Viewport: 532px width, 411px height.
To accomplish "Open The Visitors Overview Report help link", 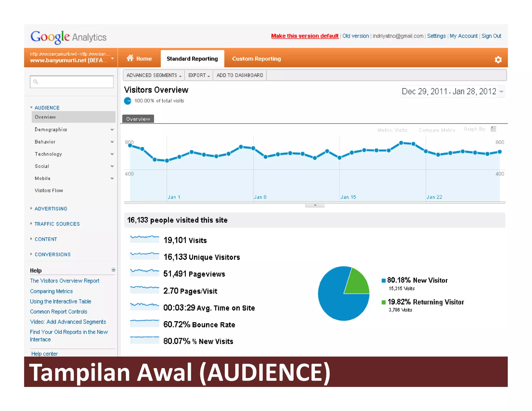I will coord(65,281).
